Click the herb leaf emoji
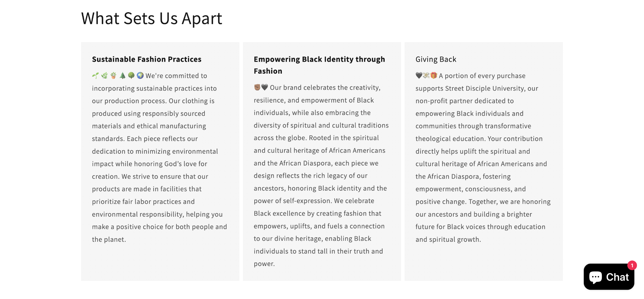The height and width of the screenshot is (299, 644). click(x=104, y=76)
